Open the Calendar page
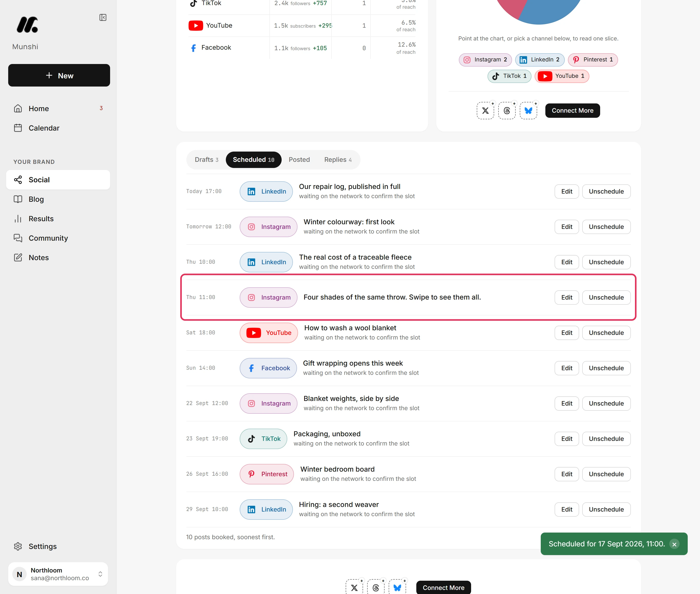Viewport: 700px width, 594px height. tap(58, 128)
